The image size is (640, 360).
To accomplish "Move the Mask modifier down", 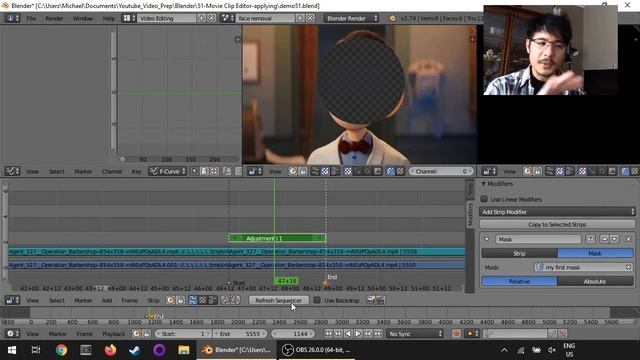I will point(614,239).
